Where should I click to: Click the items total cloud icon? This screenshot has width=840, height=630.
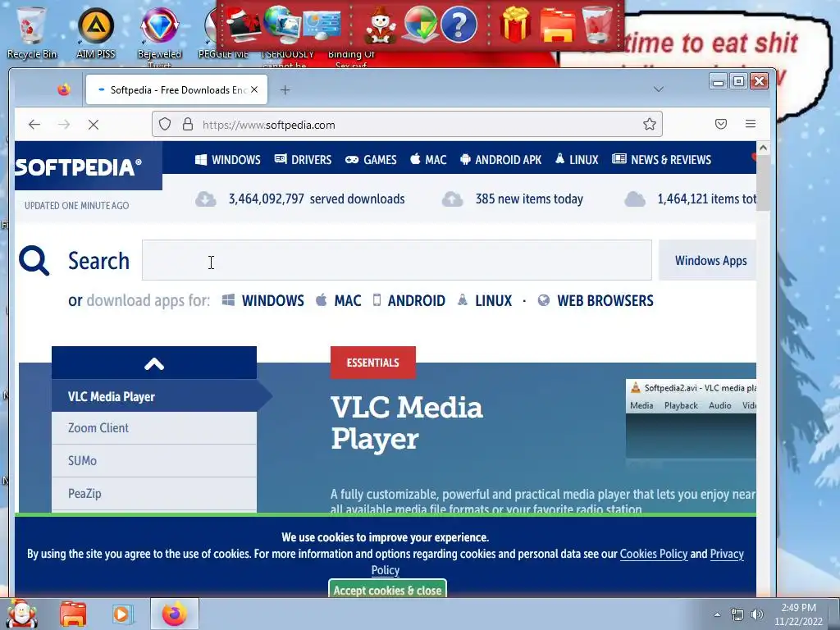tap(635, 199)
